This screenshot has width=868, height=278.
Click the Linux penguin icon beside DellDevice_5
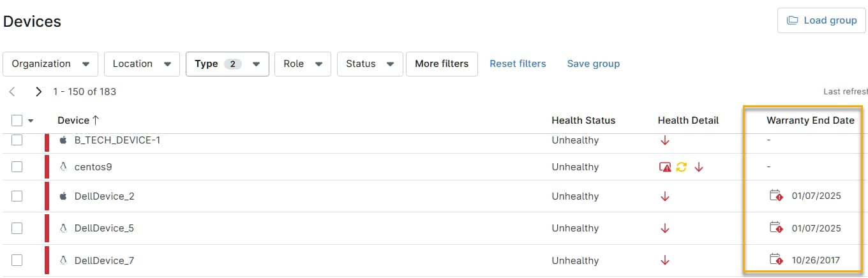63,228
